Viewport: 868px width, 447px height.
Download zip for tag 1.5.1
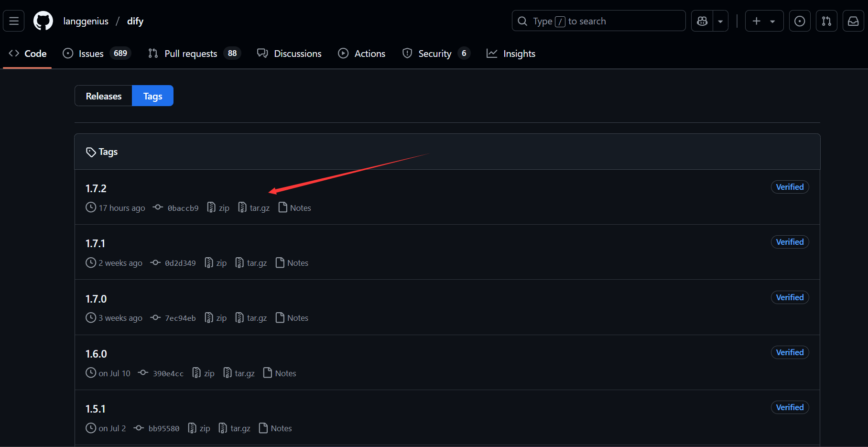click(x=199, y=428)
